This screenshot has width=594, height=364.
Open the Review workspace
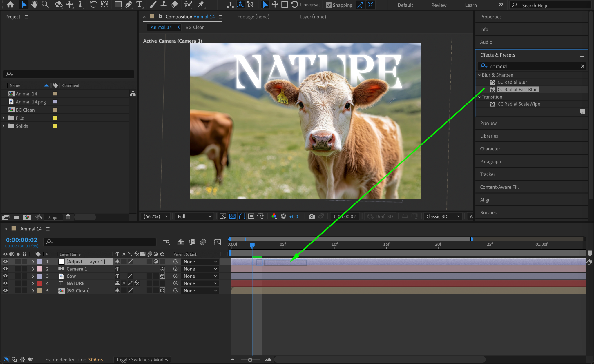(439, 5)
